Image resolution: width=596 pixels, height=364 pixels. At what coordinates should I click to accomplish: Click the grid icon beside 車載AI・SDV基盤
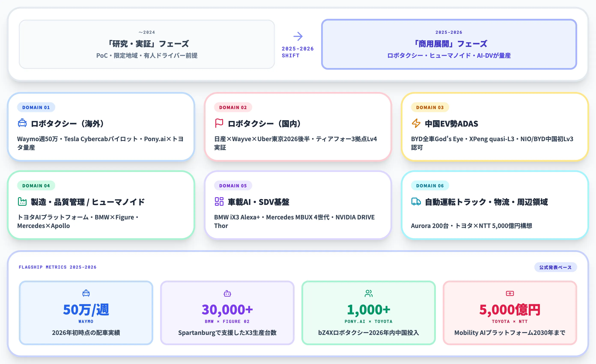pyautogui.click(x=219, y=201)
